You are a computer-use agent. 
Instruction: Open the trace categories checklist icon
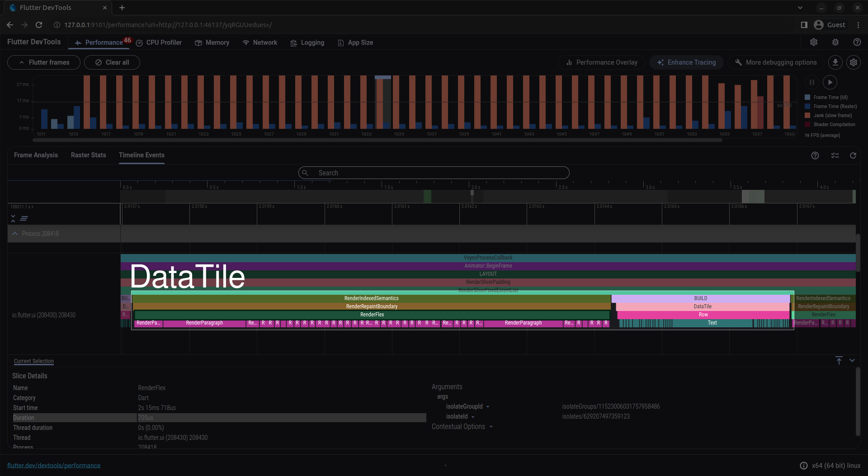pos(835,156)
